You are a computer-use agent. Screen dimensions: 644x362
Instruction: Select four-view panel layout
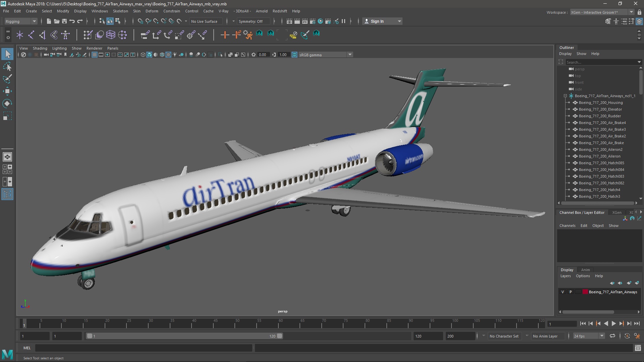click(7, 169)
